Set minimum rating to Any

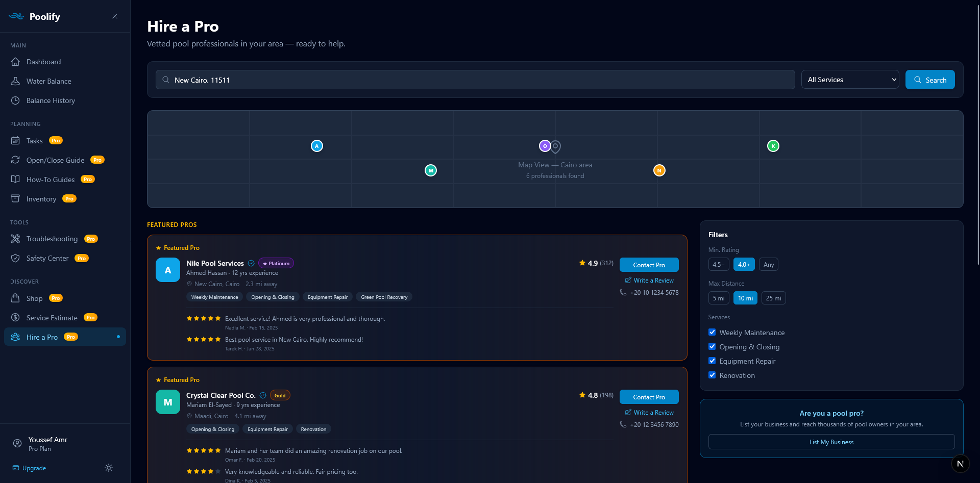coord(769,264)
